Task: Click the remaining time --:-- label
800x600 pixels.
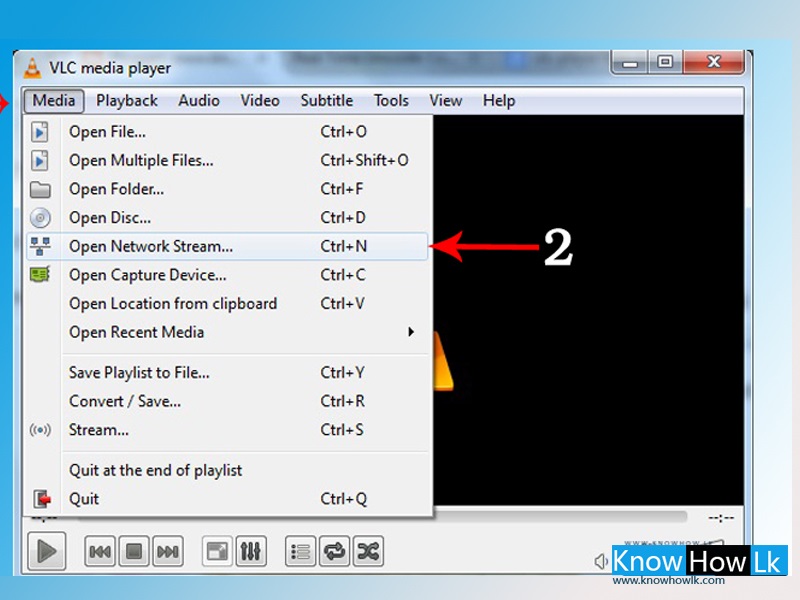Action: click(x=721, y=518)
